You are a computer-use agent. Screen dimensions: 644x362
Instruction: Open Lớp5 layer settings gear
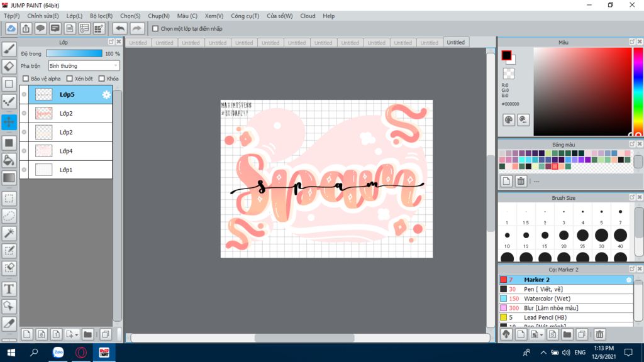[106, 95]
